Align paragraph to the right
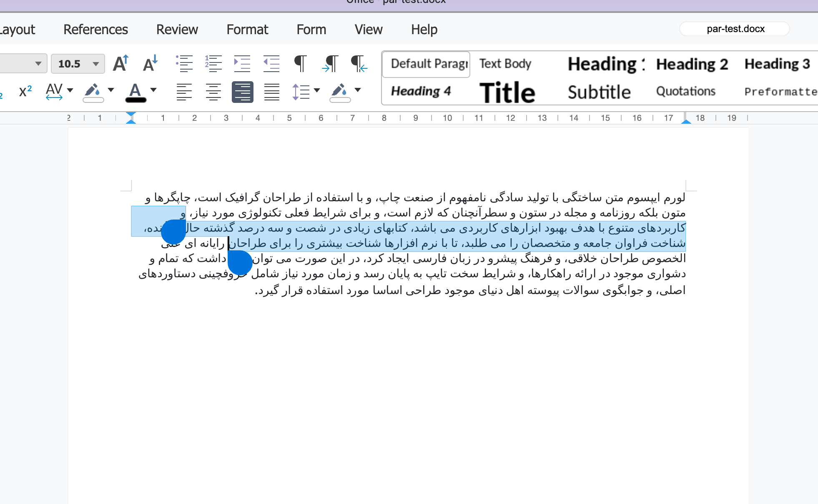The height and width of the screenshot is (504, 818). click(x=242, y=92)
